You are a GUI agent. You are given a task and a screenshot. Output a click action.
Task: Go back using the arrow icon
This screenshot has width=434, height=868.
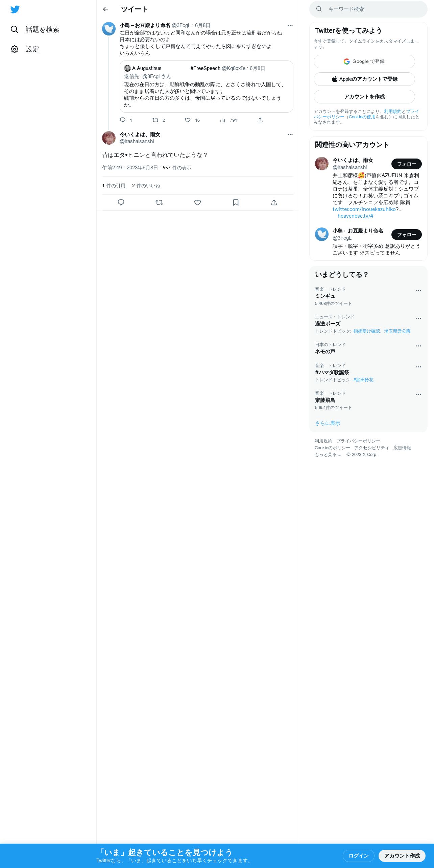point(105,9)
